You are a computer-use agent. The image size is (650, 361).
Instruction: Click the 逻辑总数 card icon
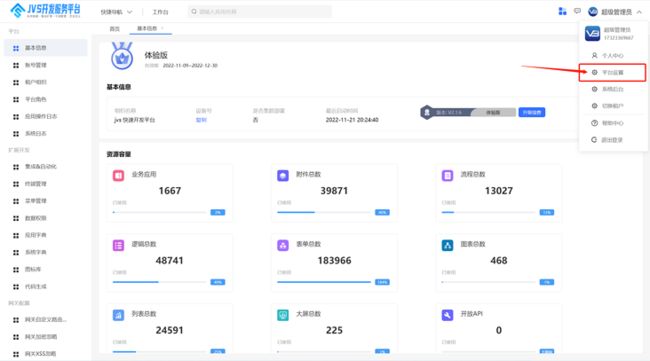click(118, 245)
